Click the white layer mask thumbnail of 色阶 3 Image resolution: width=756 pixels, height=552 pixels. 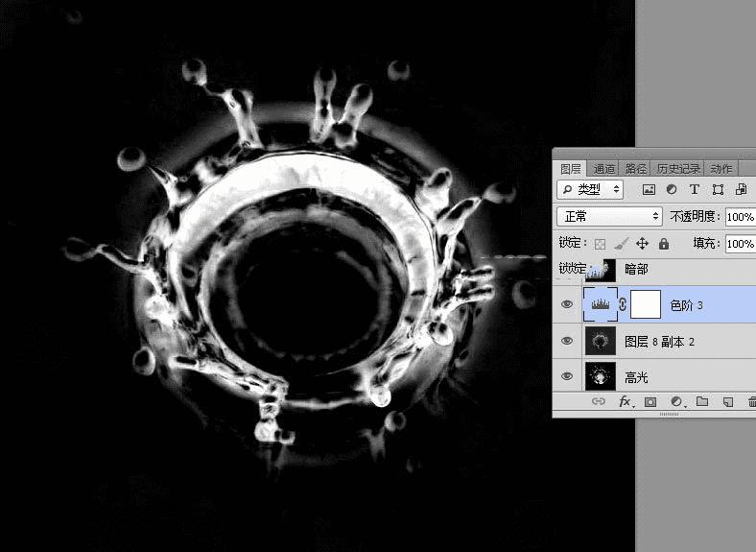646,305
